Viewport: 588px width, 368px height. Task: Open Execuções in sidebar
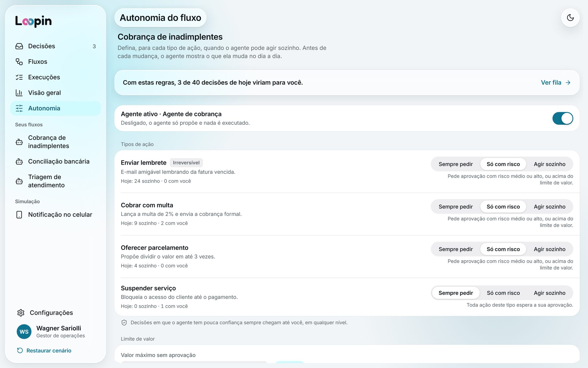[55, 77]
